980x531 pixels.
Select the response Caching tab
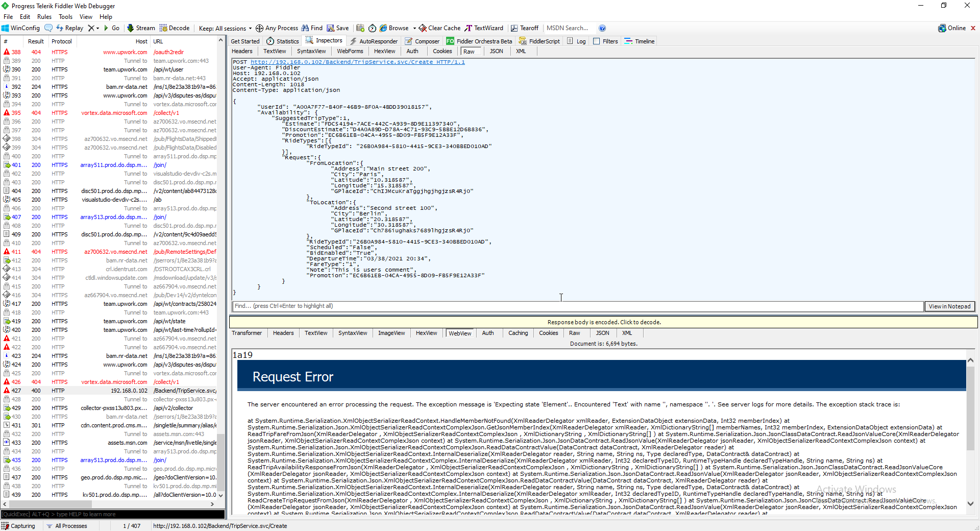(518, 333)
